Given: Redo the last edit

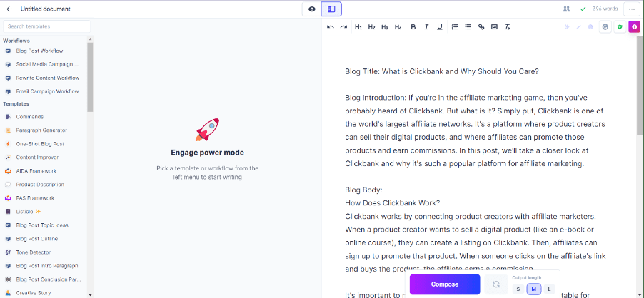Looking at the screenshot, I should tap(343, 27).
